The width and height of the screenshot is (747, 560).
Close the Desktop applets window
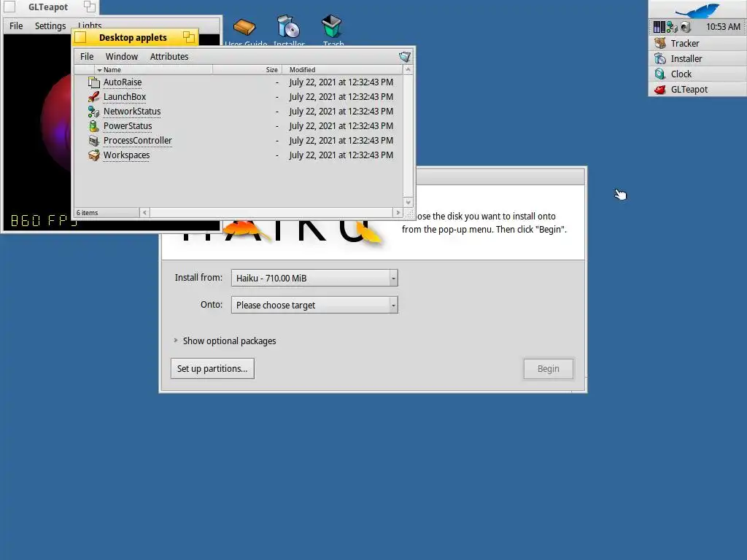80,37
